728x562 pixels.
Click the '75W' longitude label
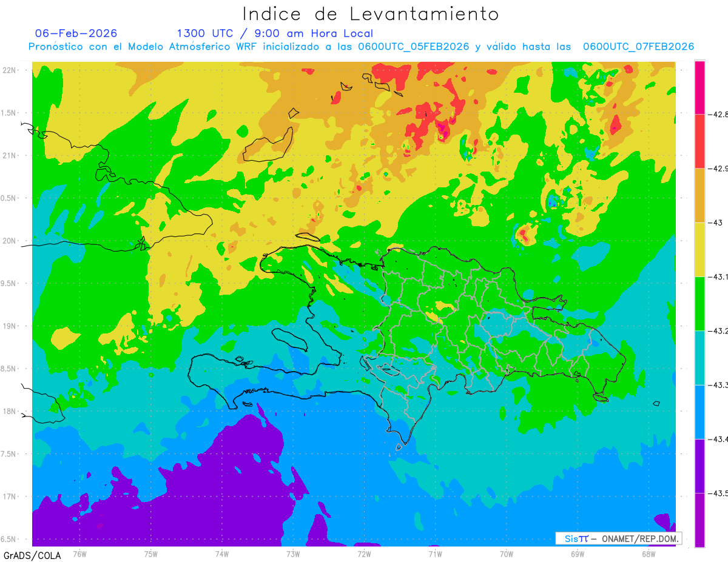click(151, 554)
